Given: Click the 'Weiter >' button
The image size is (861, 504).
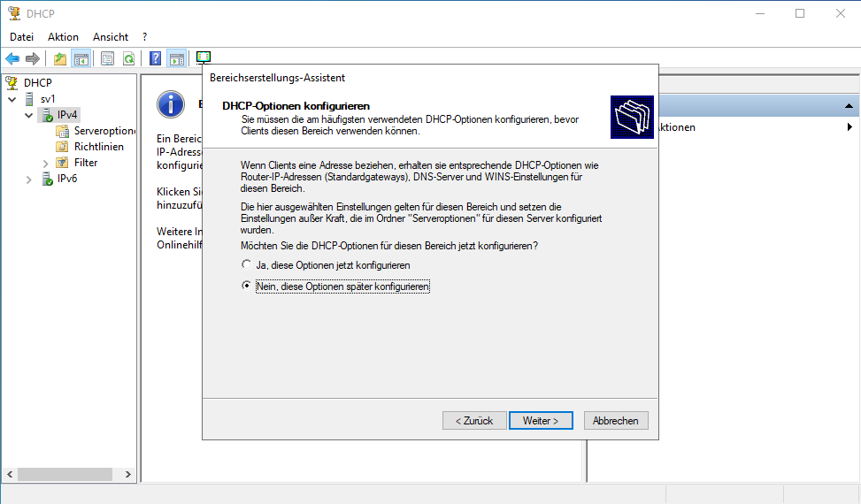Looking at the screenshot, I should click(541, 421).
